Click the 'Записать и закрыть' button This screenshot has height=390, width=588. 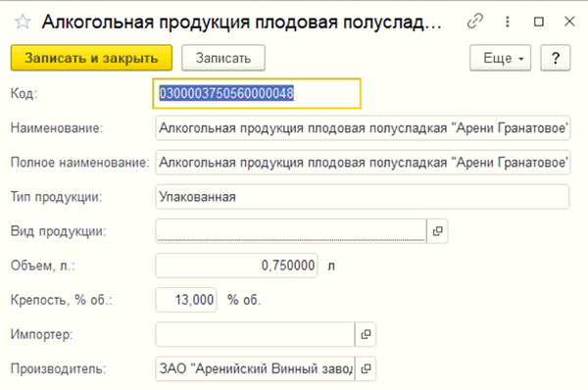coord(91,58)
